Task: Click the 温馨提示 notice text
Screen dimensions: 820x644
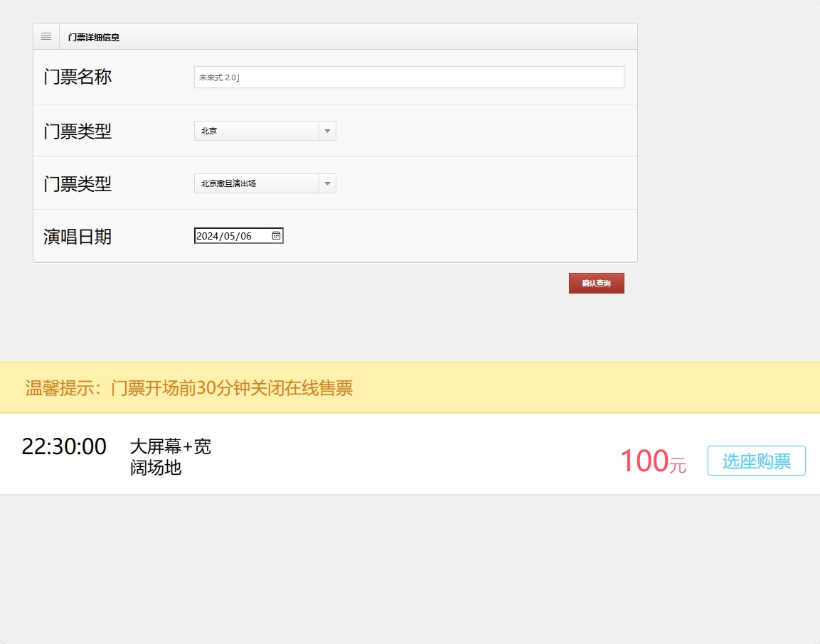Action: [x=189, y=388]
